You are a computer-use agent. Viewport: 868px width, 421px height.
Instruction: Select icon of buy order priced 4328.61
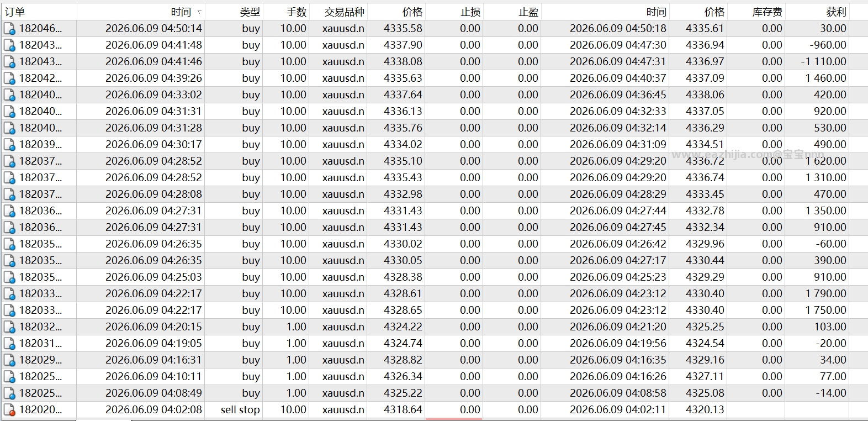[9, 294]
